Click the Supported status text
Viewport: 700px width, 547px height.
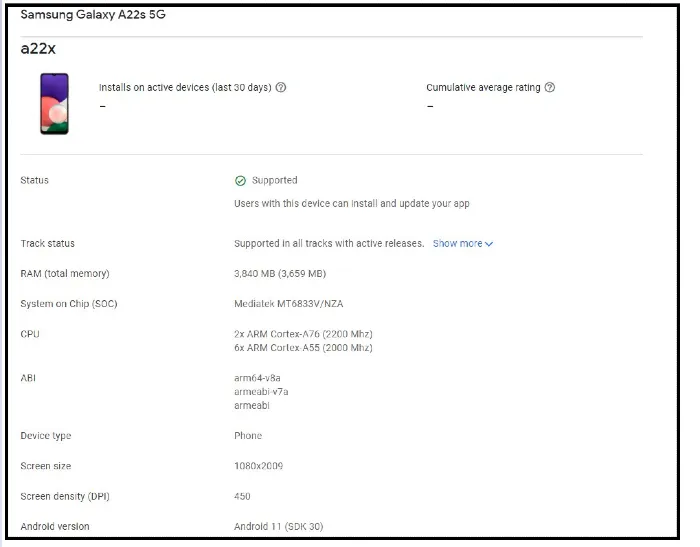275,180
